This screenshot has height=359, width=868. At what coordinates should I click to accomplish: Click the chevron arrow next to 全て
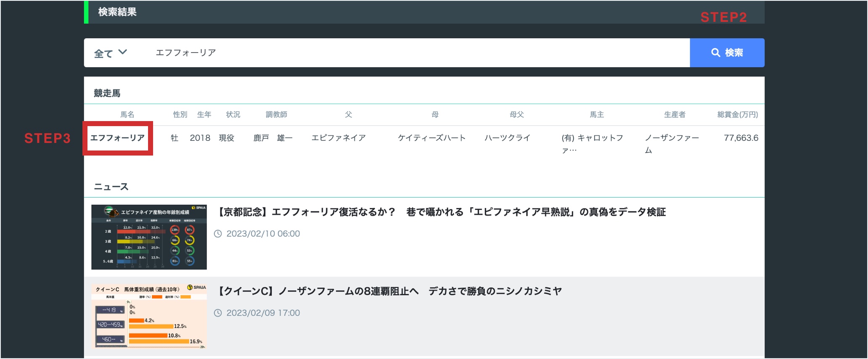tap(122, 52)
